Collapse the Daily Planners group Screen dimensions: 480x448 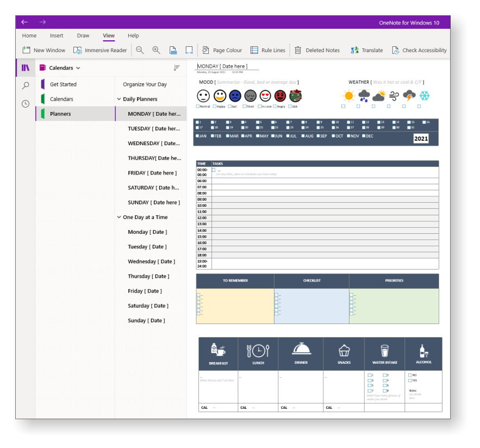[119, 99]
